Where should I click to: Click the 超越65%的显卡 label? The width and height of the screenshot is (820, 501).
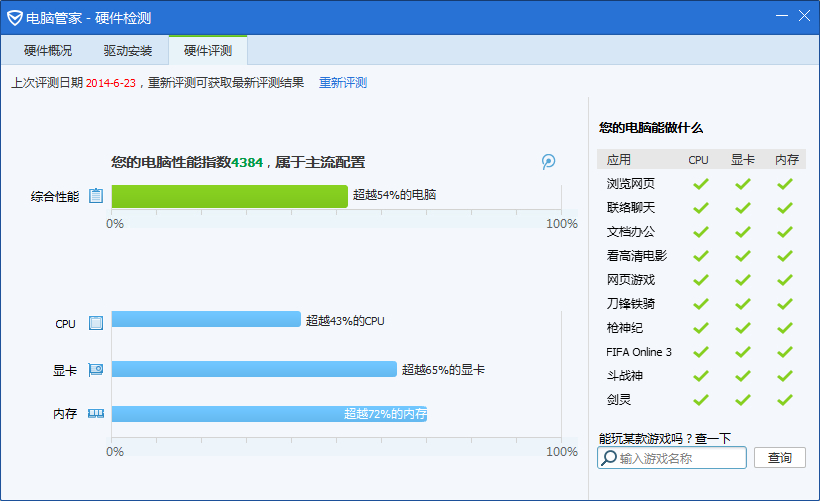(x=443, y=370)
